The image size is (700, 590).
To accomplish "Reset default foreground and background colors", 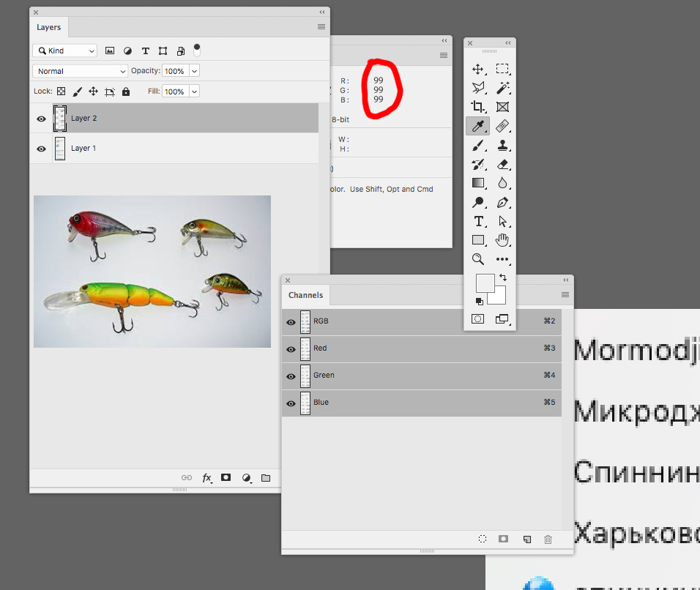I will click(x=480, y=302).
